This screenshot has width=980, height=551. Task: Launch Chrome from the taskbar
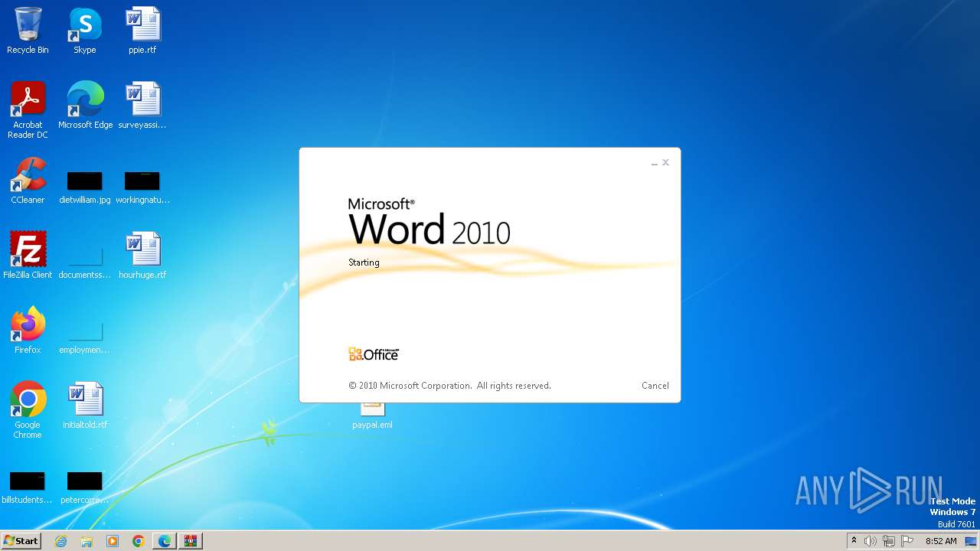[x=139, y=541]
